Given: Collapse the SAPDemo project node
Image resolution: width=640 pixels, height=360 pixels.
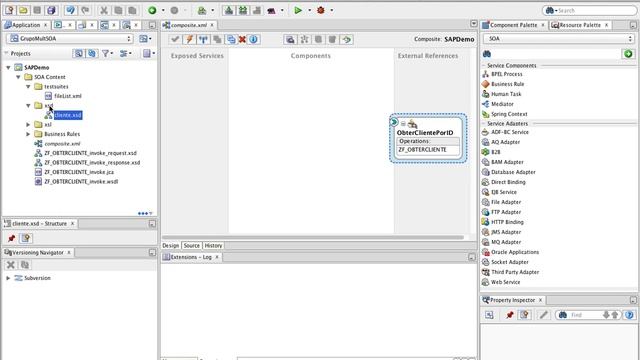Looking at the screenshot, I should click(8, 67).
